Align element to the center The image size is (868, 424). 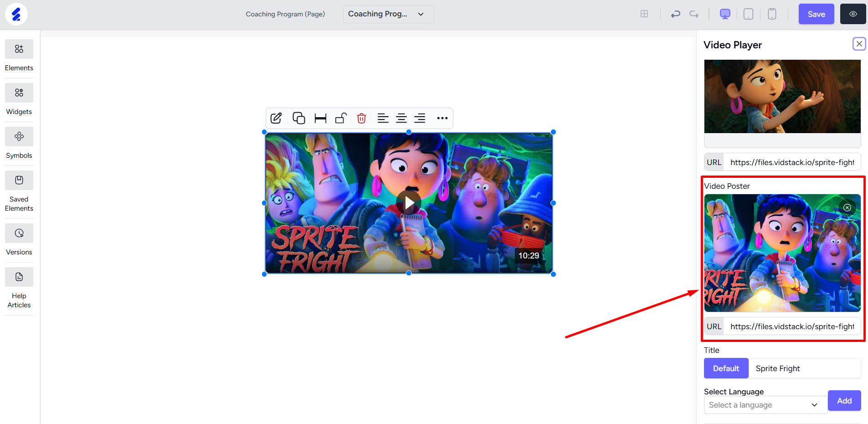401,118
